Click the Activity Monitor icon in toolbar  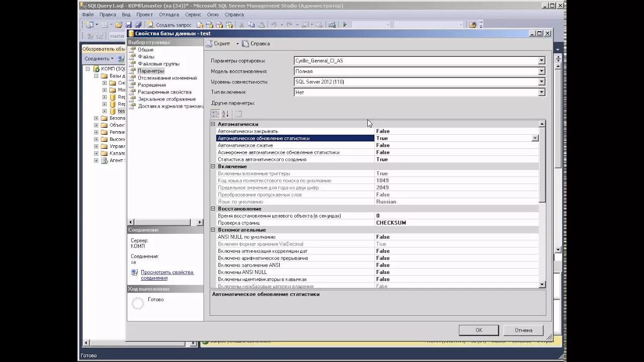tap(332, 24)
